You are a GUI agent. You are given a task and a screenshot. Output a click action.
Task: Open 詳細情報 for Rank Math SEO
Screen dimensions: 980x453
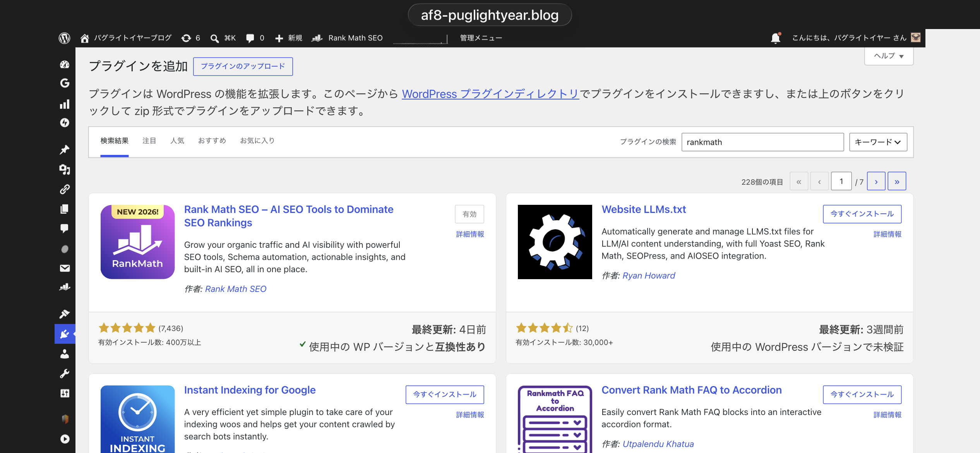point(470,234)
